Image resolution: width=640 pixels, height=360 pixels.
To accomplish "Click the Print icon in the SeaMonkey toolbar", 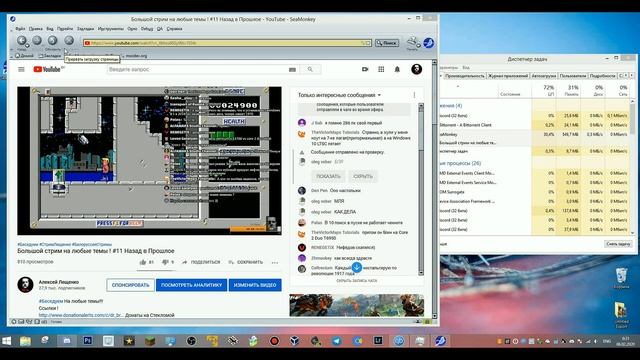I will [x=411, y=41].
